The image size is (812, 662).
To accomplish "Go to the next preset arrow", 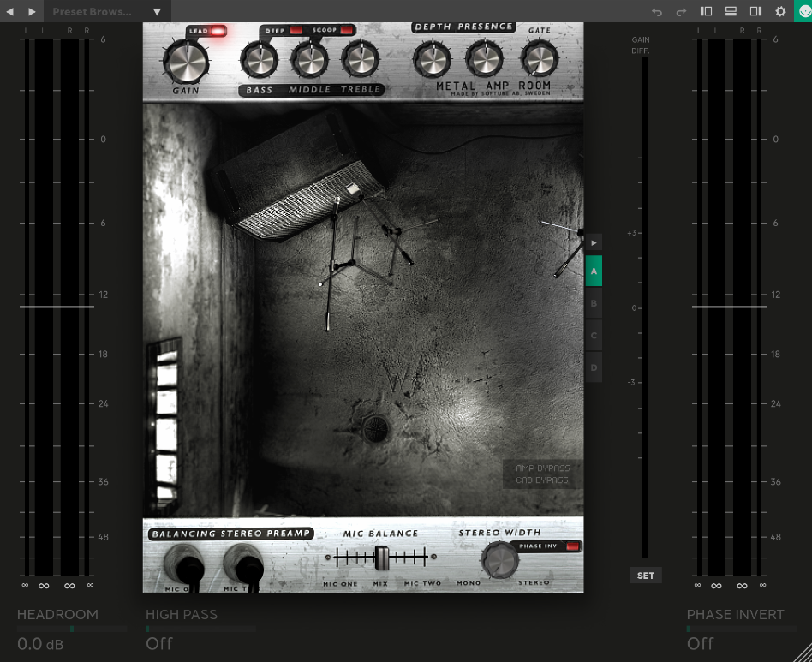I will coord(32,11).
